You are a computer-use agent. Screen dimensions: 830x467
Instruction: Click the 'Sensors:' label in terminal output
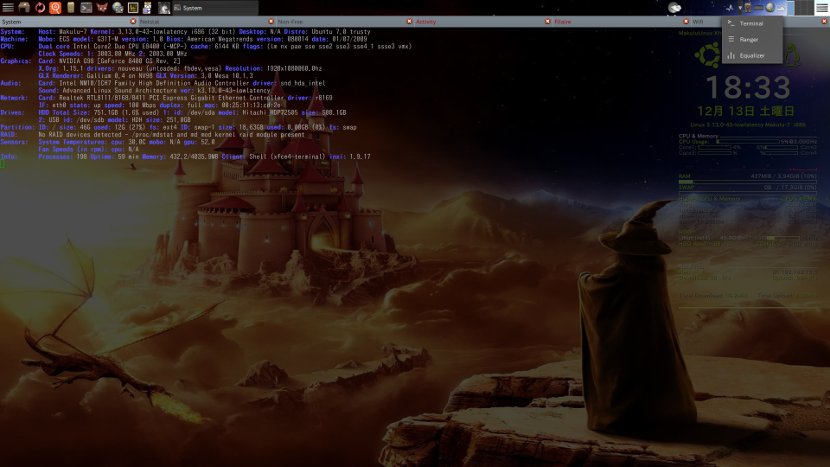pos(14,142)
